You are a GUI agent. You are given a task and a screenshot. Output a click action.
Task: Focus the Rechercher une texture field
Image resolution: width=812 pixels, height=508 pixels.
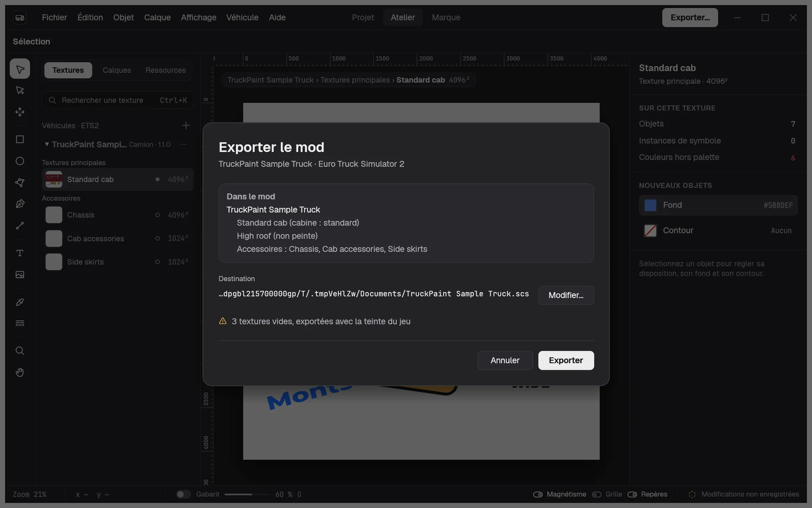[118, 100]
